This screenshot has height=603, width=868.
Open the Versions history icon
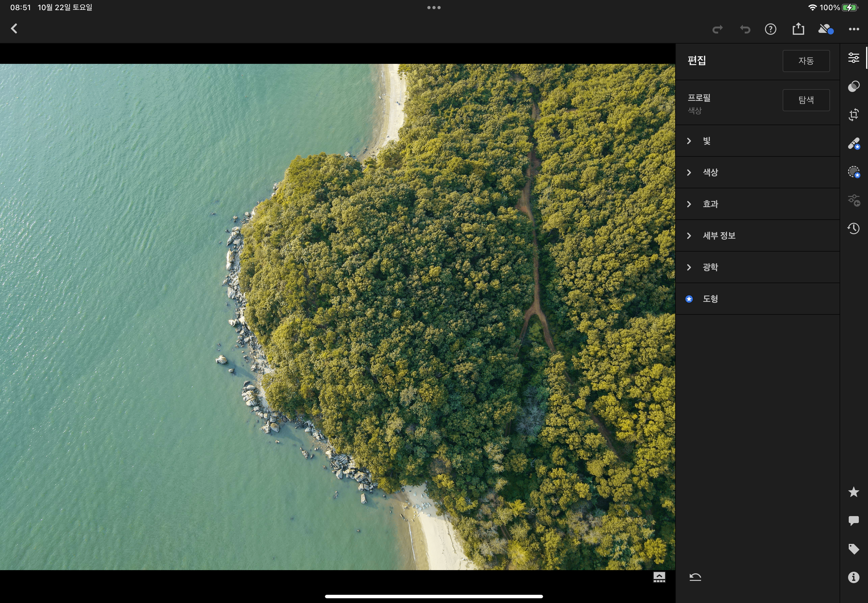coord(853,228)
